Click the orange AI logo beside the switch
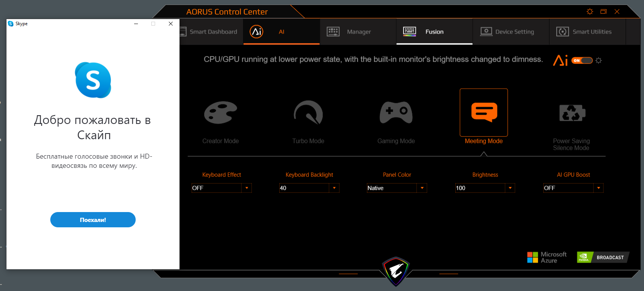The height and width of the screenshot is (291, 644). click(x=560, y=60)
